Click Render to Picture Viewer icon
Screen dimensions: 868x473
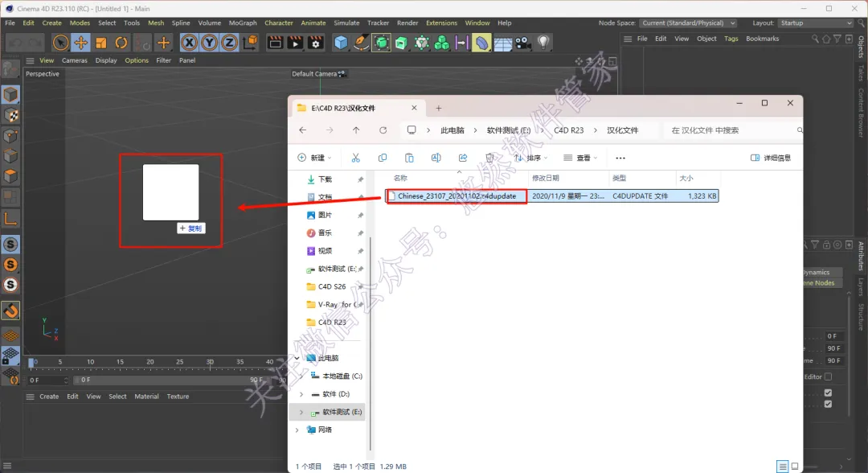295,43
